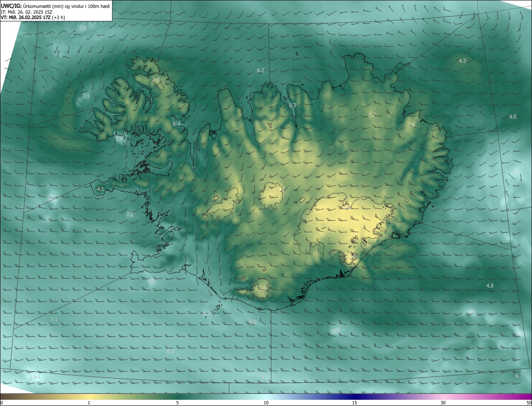This screenshot has height=406, width=532.
Task: Click the 10.4 value label
Action: pyautogui.click(x=35, y=377)
